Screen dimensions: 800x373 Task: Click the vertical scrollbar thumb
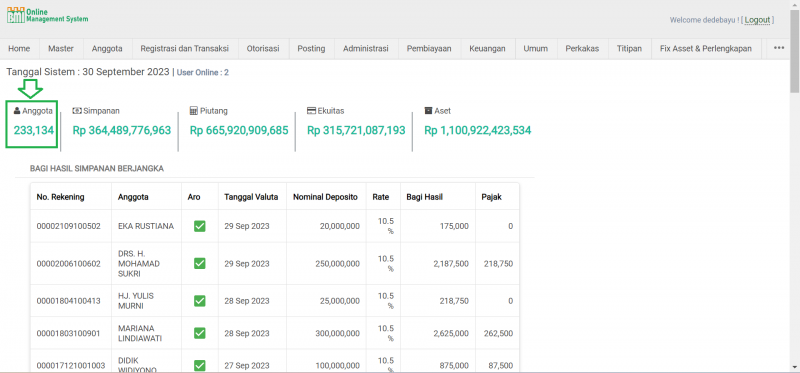pyautogui.click(x=795, y=51)
